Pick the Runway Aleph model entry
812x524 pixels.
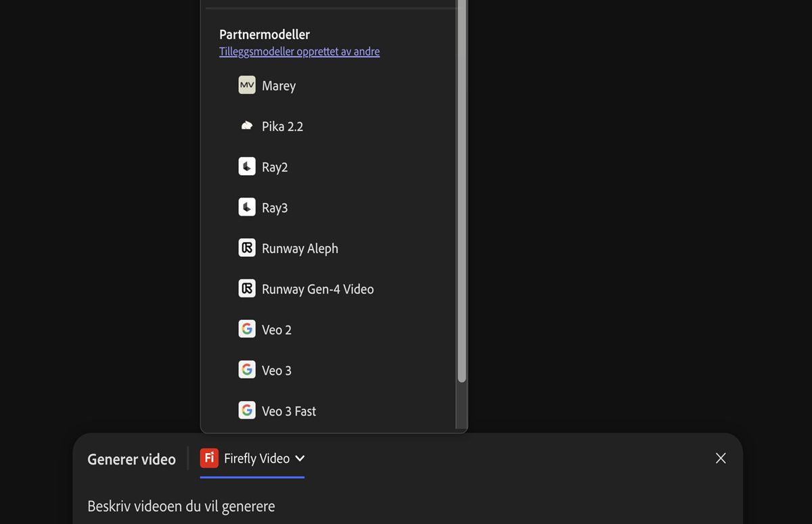tap(300, 248)
